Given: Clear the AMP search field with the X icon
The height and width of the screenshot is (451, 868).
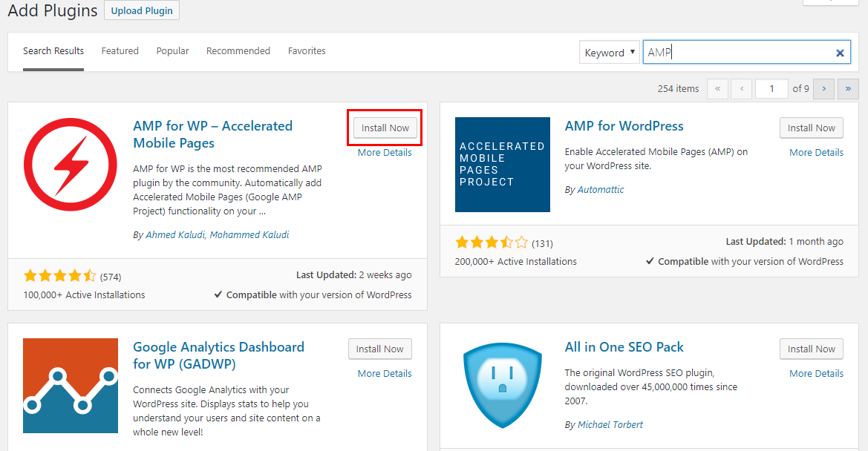Looking at the screenshot, I should coord(840,53).
